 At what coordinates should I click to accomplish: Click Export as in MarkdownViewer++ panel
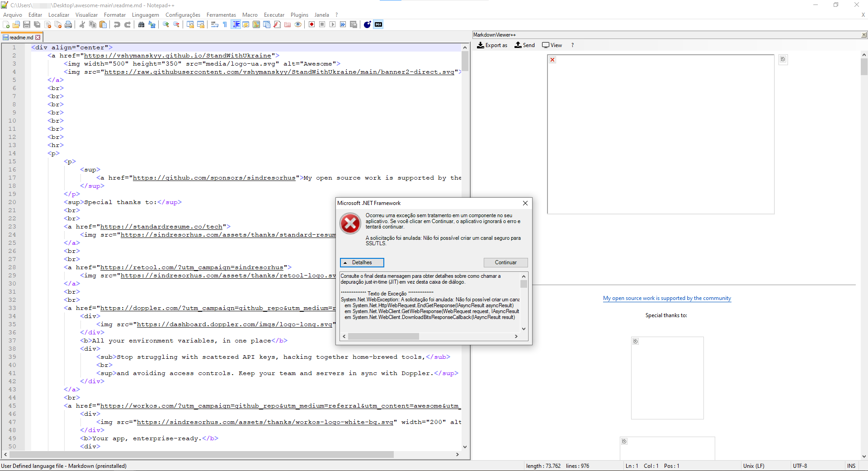(x=492, y=45)
